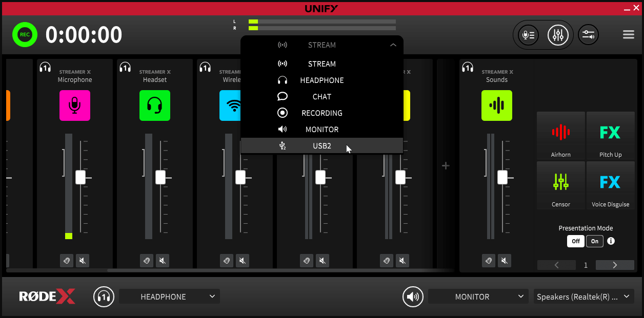This screenshot has height=318, width=644.
Task: Go to next sound pad page with right arrow
Action: [614, 265]
